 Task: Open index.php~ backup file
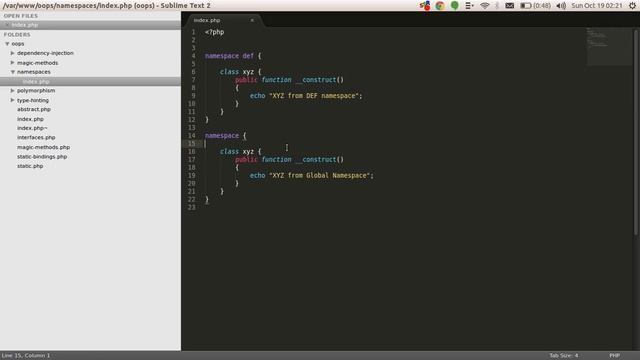(32, 128)
